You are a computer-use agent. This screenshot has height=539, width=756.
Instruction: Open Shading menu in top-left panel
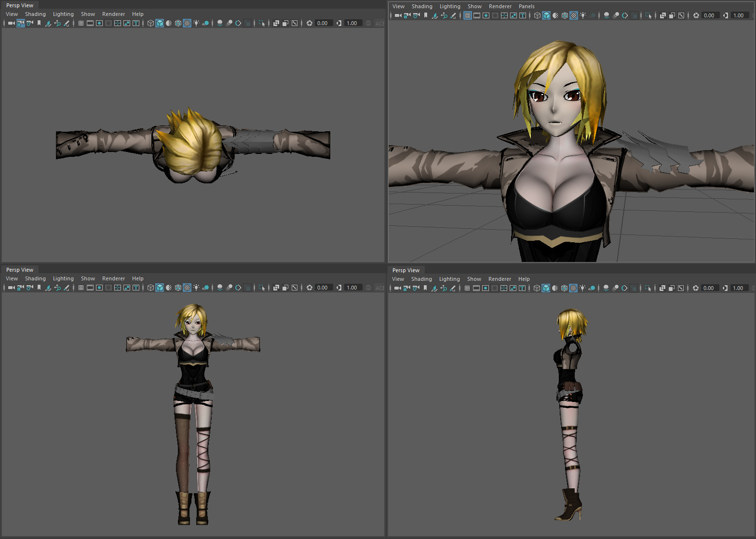point(35,14)
